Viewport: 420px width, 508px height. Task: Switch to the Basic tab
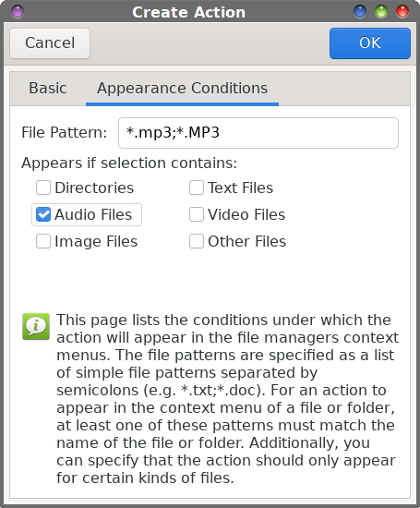click(x=48, y=88)
